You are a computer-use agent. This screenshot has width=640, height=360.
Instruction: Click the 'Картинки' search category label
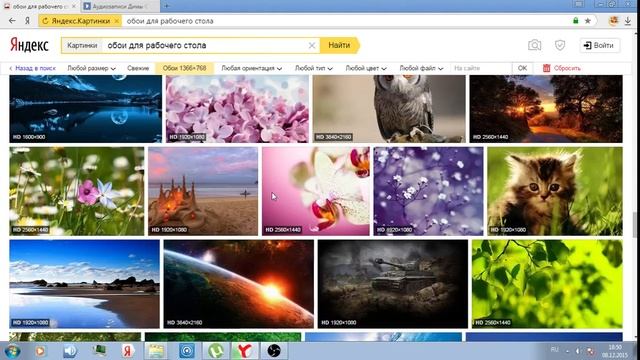tap(82, 45)
